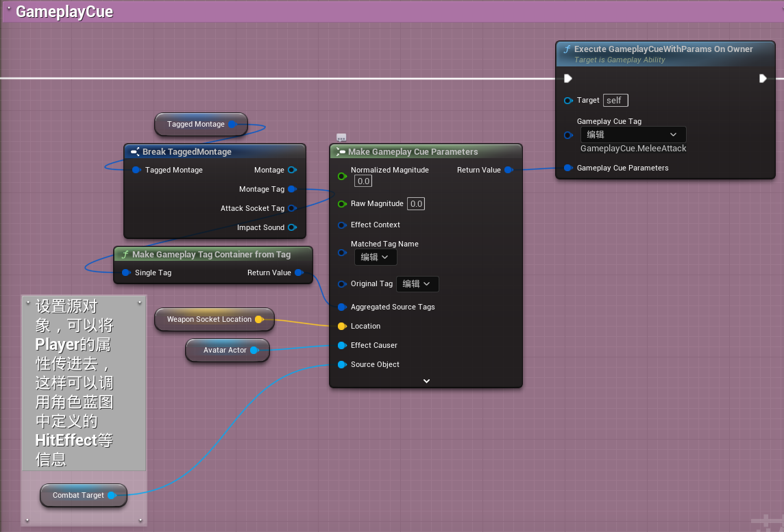Open the Gameplay Cue Tag edit dropdown
Screen dimensions: 784x532
(x=633, y=134)
